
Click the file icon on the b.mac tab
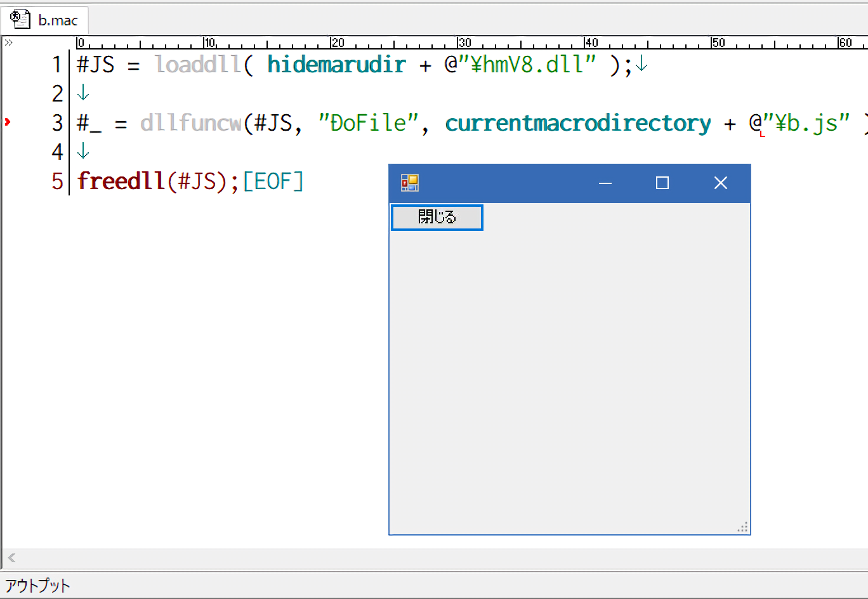coord(20,20)
